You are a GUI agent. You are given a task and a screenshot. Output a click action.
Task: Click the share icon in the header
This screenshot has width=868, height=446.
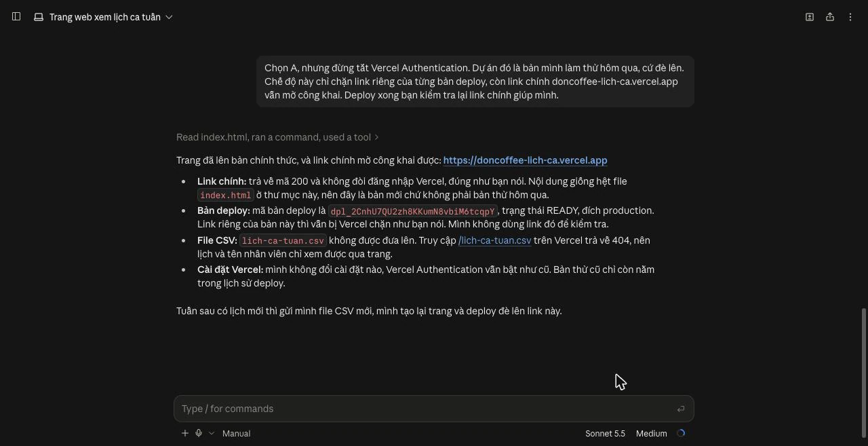coord(830,17)
